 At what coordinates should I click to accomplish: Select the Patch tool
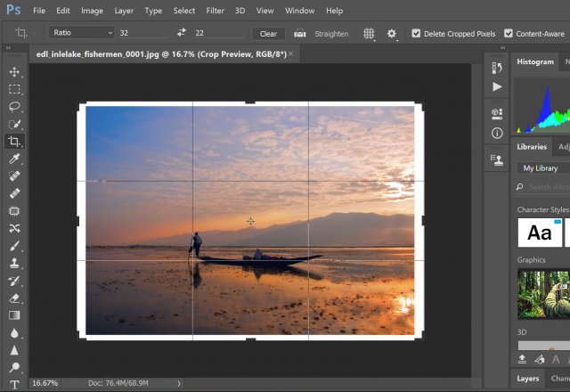(x=14, y=211)
